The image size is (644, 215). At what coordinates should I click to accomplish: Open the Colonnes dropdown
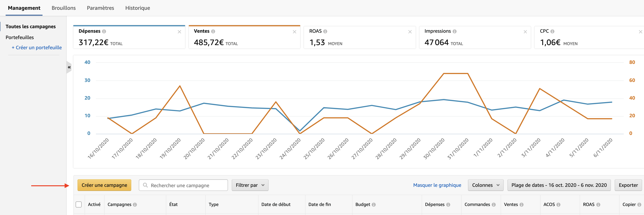pos(485,185)
